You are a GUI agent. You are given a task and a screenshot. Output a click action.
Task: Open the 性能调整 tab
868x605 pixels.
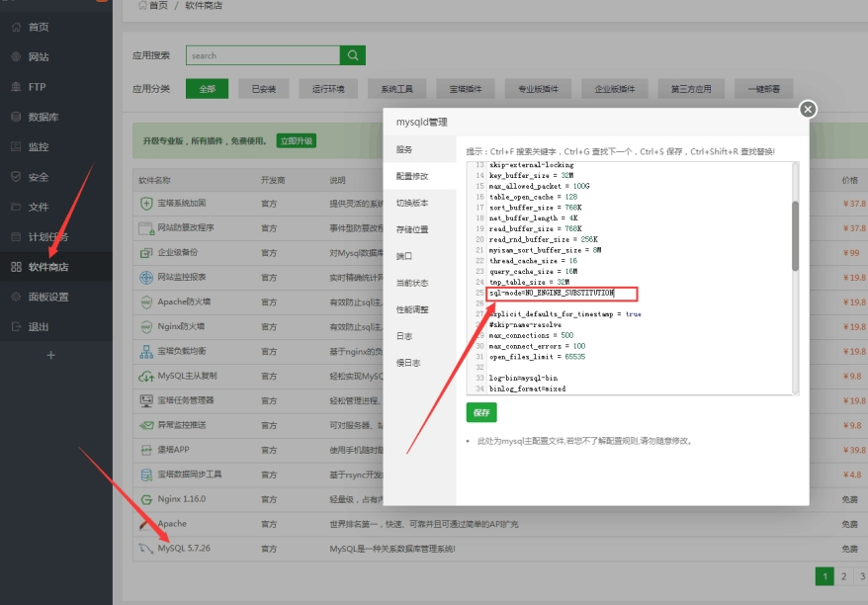point(412,309)
